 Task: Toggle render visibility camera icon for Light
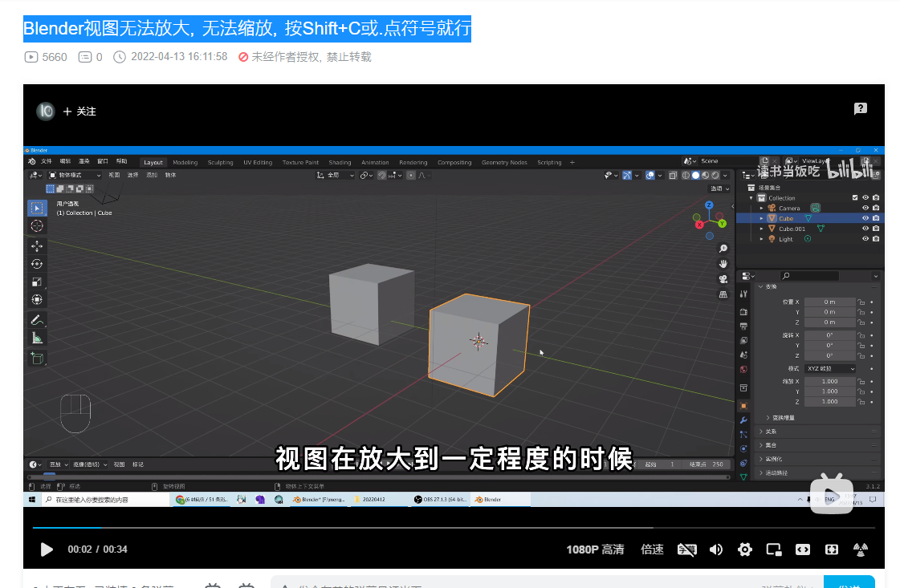[x=876, y=238]
